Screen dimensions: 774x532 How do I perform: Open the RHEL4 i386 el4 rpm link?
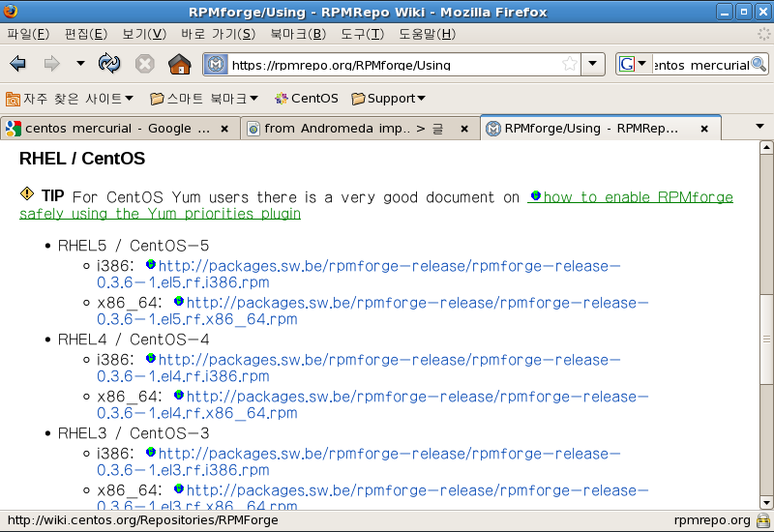[x=358, y=368]
